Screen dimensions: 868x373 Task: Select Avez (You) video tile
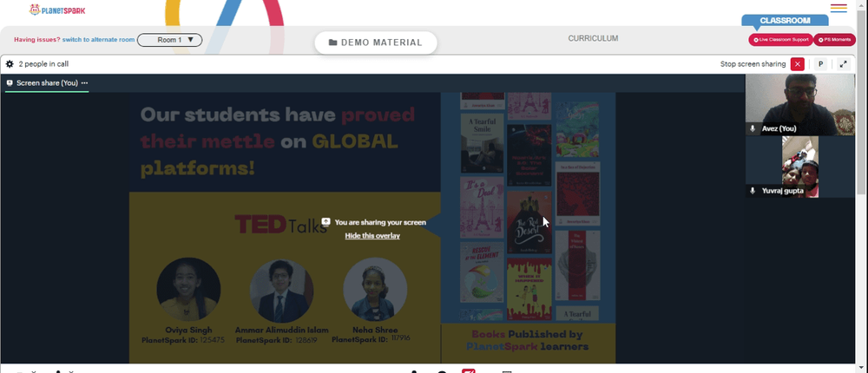click(800, 105)
